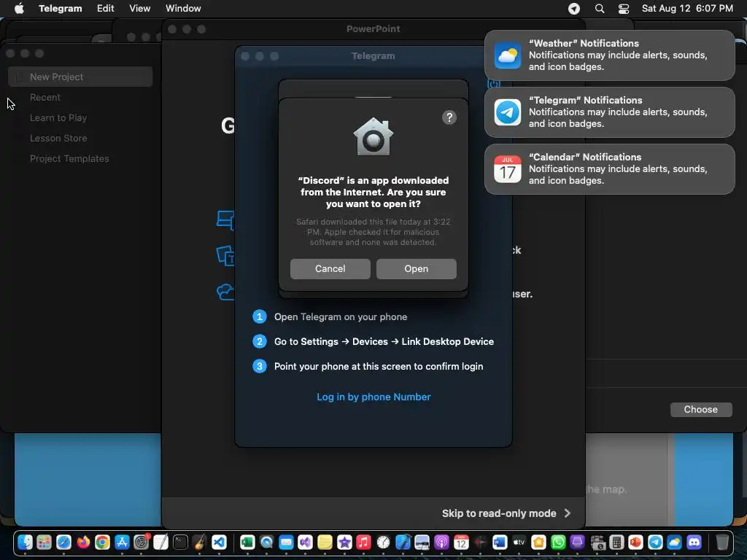Open Podcasts from the dock
Image resolution: width=747 pixels, height=560 pixels.
click(x=441, y=542)
